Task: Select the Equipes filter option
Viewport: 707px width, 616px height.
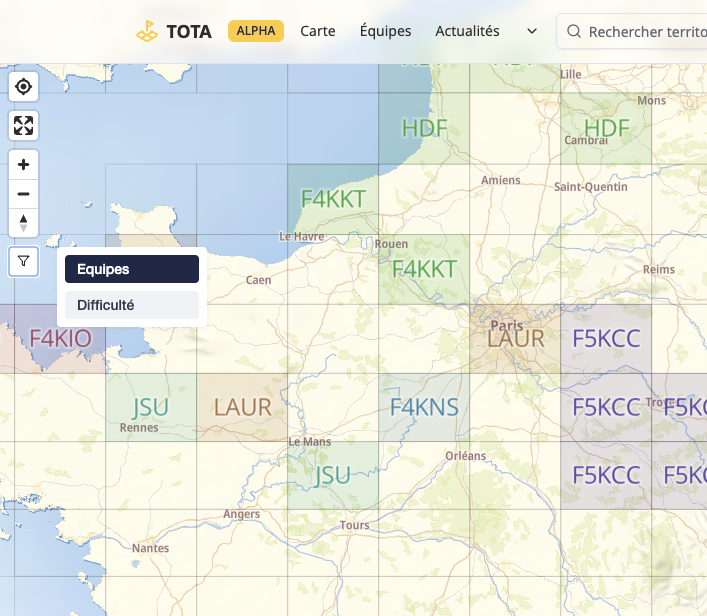Action: pos(132,269)
